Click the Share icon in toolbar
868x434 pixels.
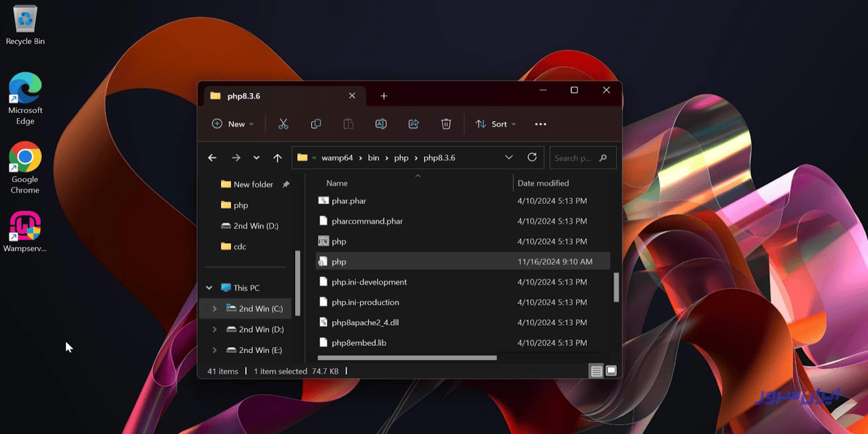coord(413,124)
